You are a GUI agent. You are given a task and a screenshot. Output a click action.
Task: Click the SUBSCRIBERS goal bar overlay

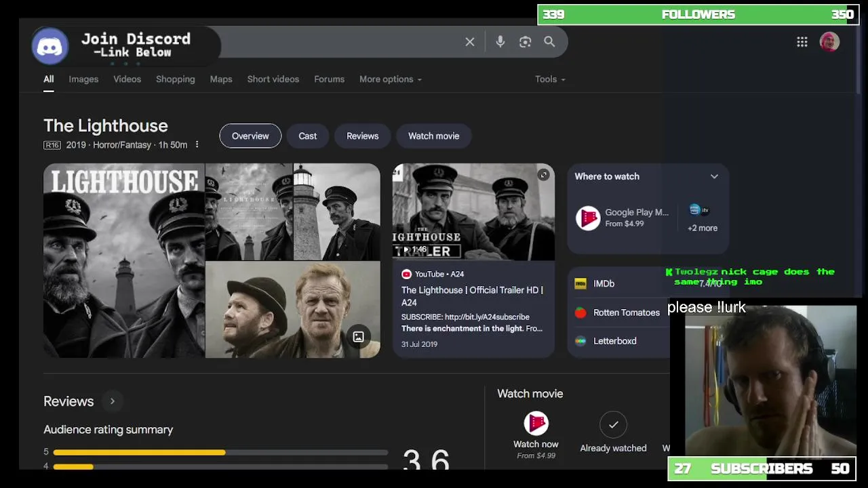click(762, 468)
